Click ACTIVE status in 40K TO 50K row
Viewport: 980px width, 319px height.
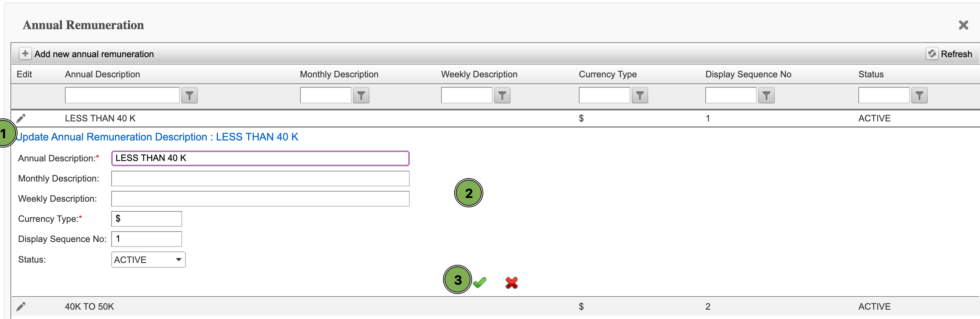[874, 306]
